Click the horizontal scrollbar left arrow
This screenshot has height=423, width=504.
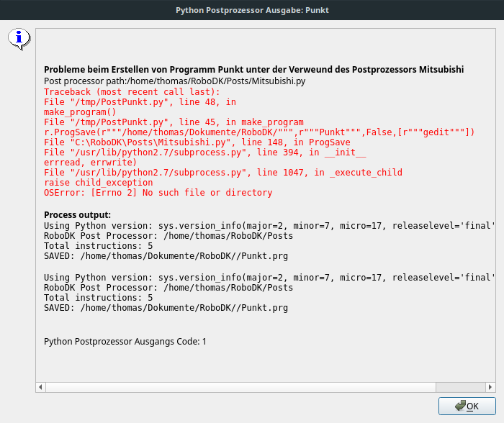pyautogui.click(x=40, y=388)
